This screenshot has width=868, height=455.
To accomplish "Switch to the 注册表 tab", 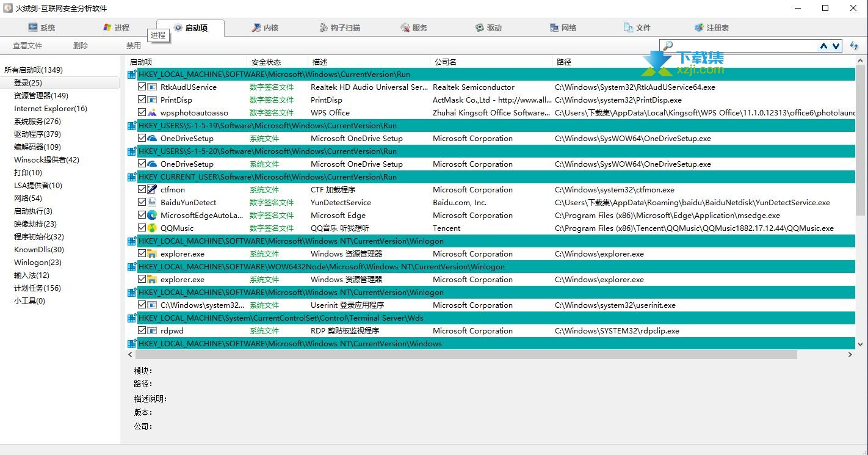I will (712, 27).
